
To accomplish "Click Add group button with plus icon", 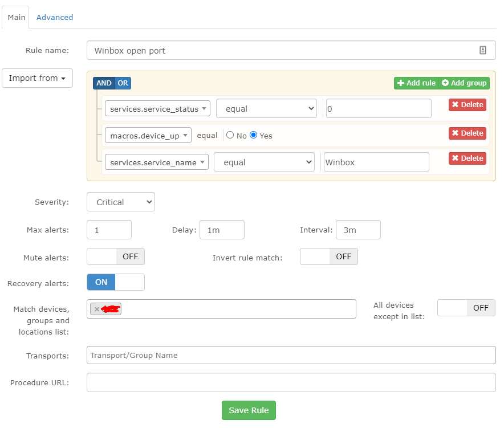I will click(x=464, y=83).
